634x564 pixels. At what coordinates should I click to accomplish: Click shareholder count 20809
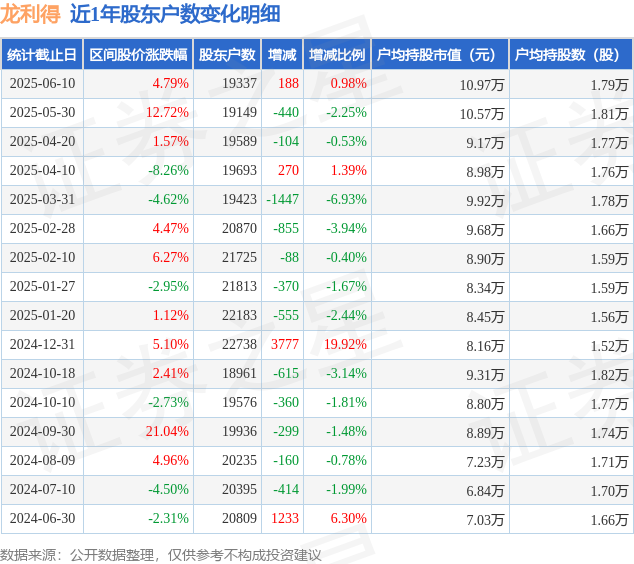[x=239, y=519]
